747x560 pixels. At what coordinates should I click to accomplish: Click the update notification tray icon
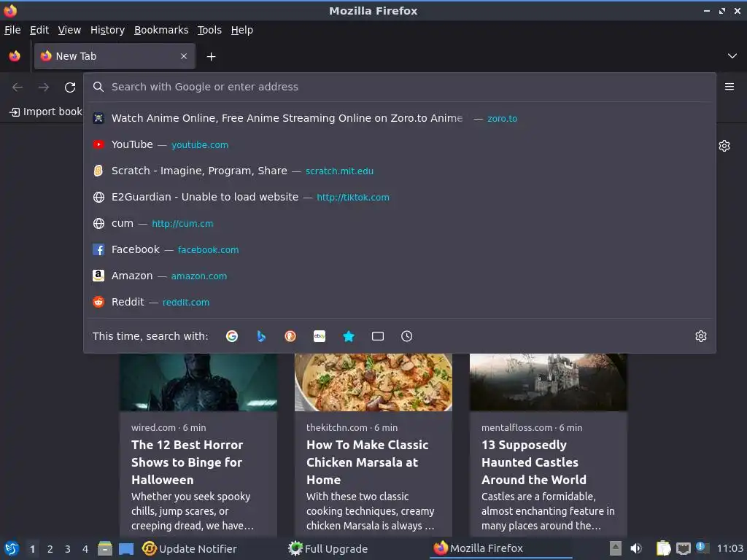tap(702, 548)
